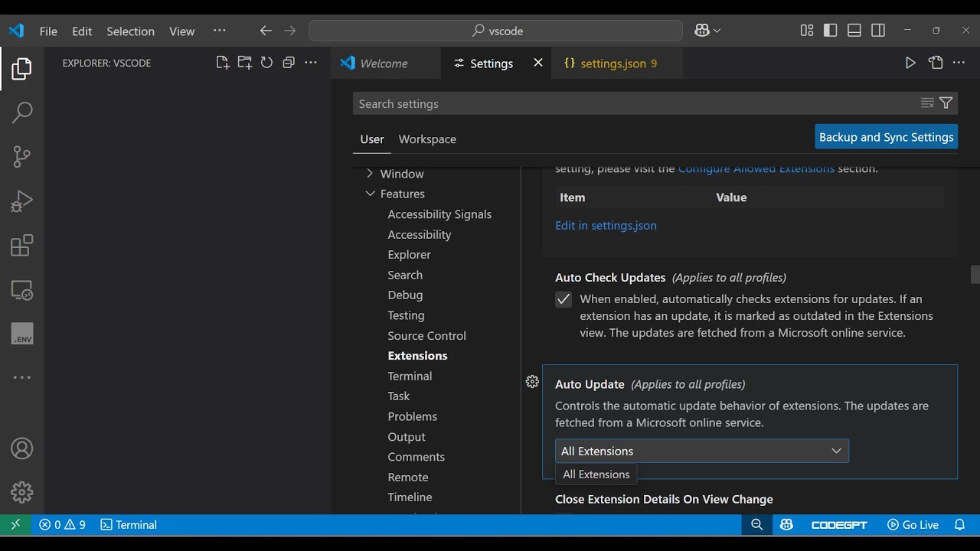Open Terminal from the status bar

click(x=129, y=524)
